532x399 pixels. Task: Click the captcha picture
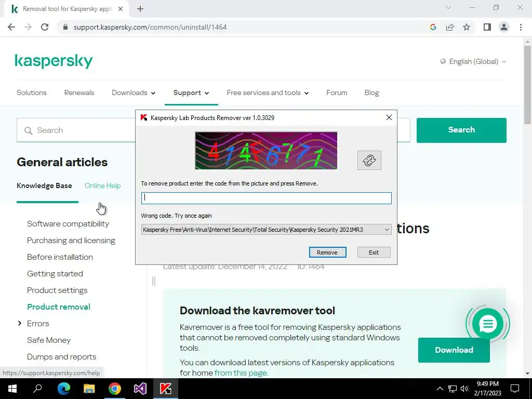coord(266,151)
